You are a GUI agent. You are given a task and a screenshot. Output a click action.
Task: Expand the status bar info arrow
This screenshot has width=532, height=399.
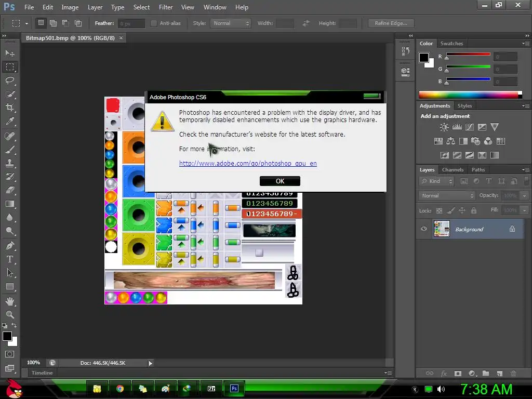coord(150,363)
